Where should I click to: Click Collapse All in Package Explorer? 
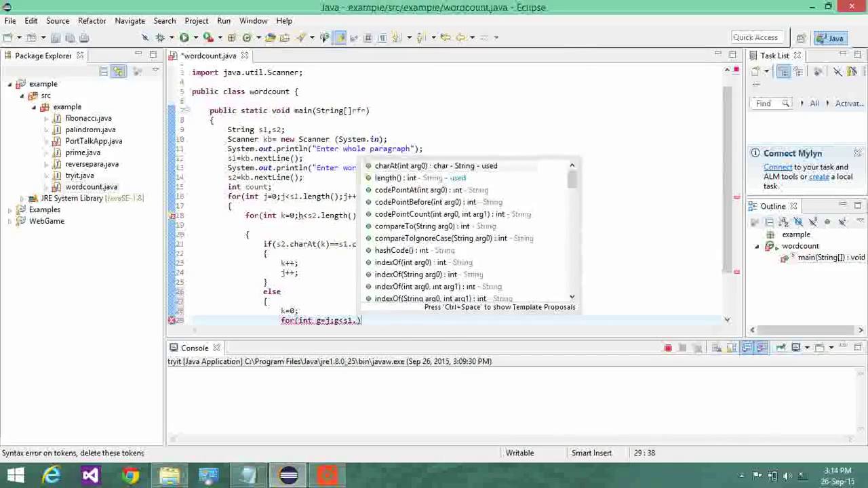point(104,71)
